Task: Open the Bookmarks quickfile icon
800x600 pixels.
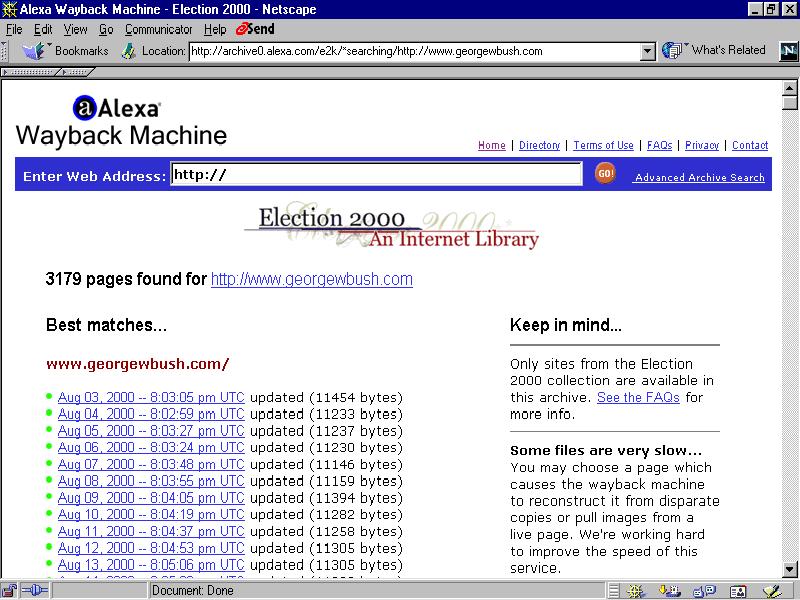Action: click(34, 51)
